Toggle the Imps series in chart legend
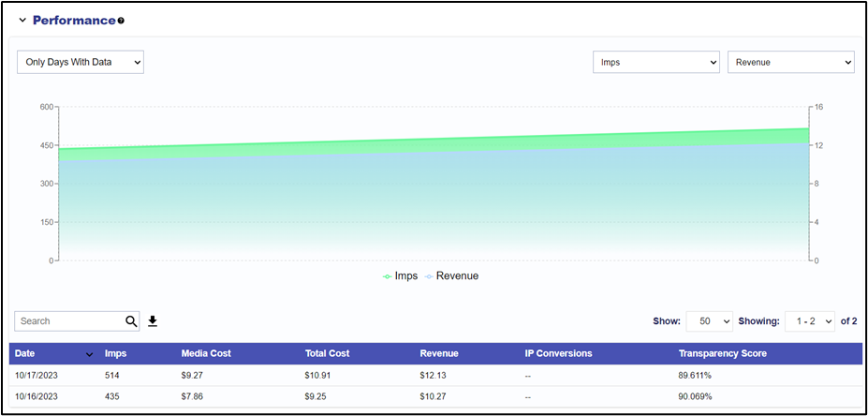Viewport: 868px width, 416px height. coord(400,275)
